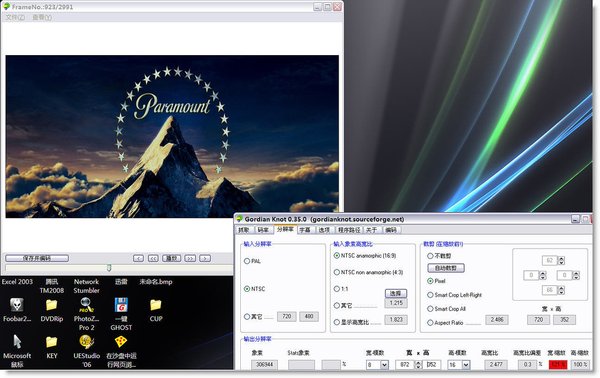
Task: Select 其它 input resolution beside 720 field
Action: (247, 316)
